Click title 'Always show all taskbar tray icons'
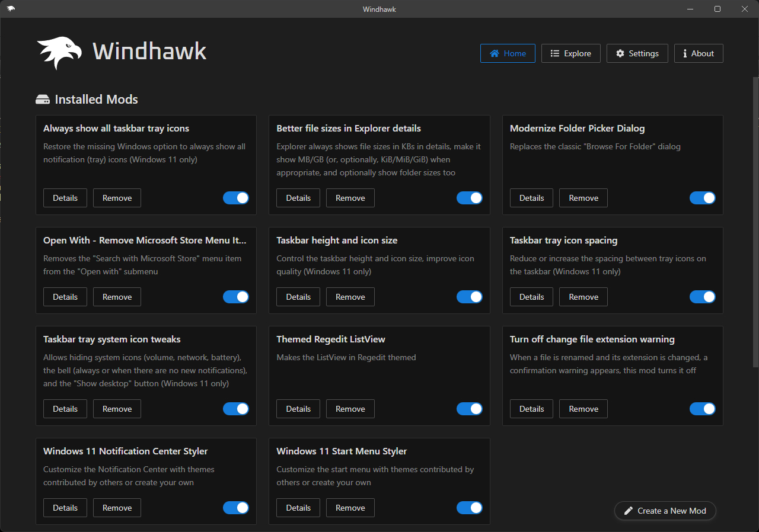Image resolution: width=759 pixels, height=532 pixels. (116, 129)
